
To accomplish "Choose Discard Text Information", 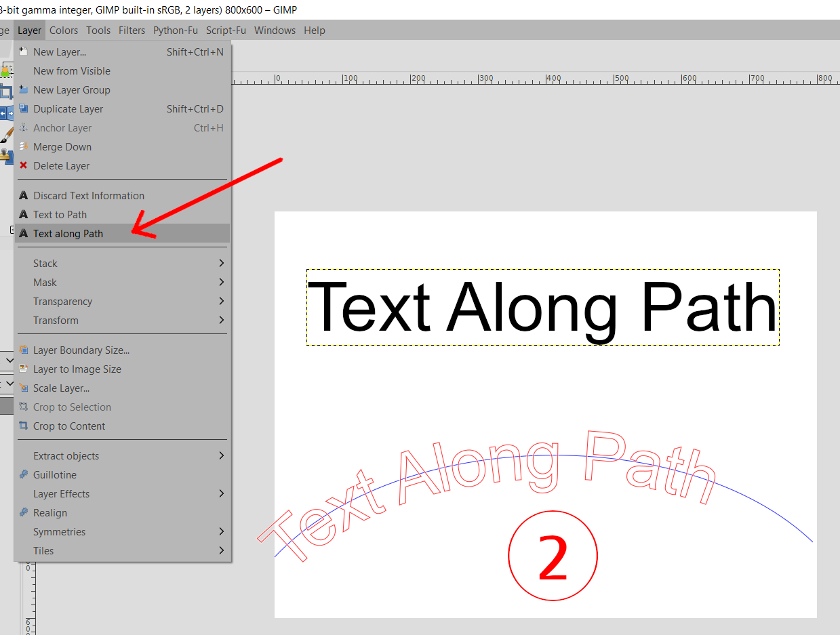I will 123,196.
